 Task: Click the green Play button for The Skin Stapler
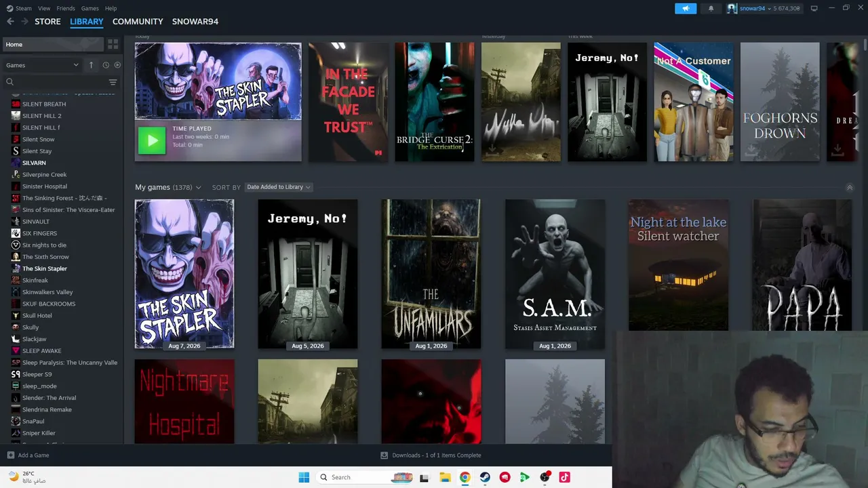click(x=152, y=141)
